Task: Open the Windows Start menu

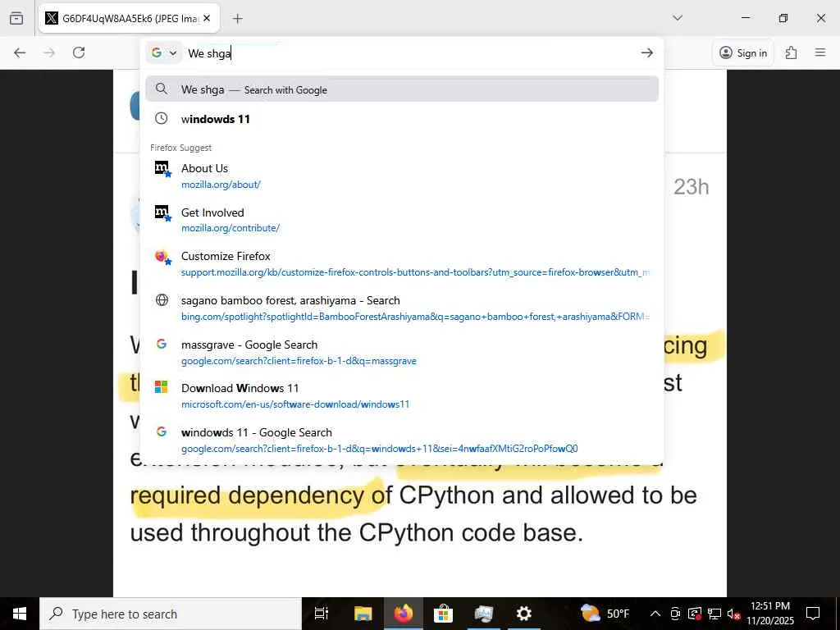Action: click(20, 614)
